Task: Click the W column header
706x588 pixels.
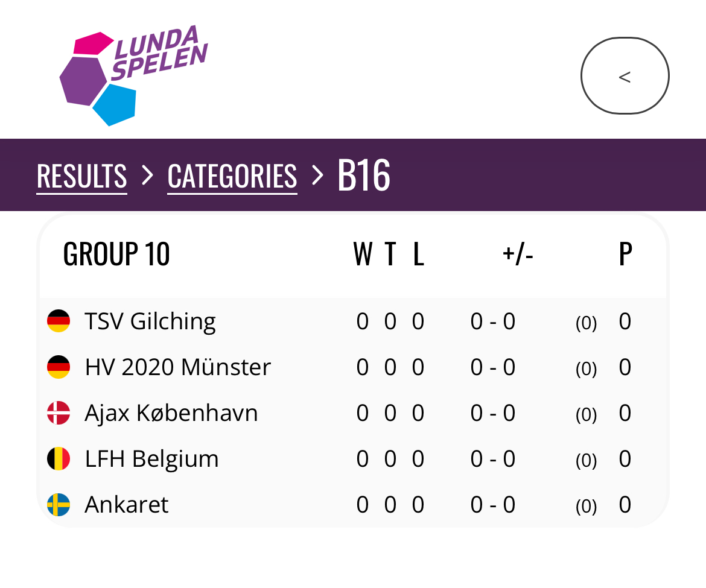Action: (x=363, y=254)
